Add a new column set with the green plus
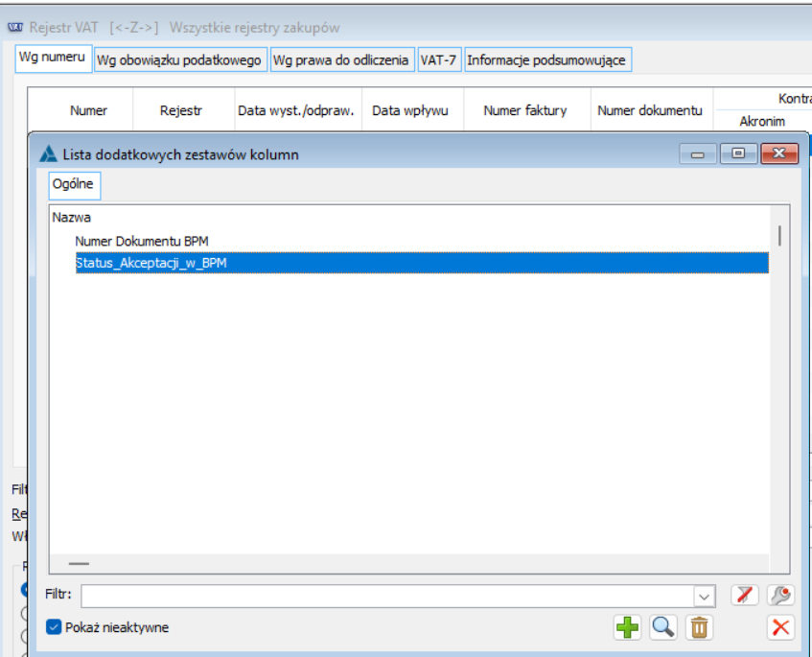The height and width of the screenshot is (657, 812). 627,627
